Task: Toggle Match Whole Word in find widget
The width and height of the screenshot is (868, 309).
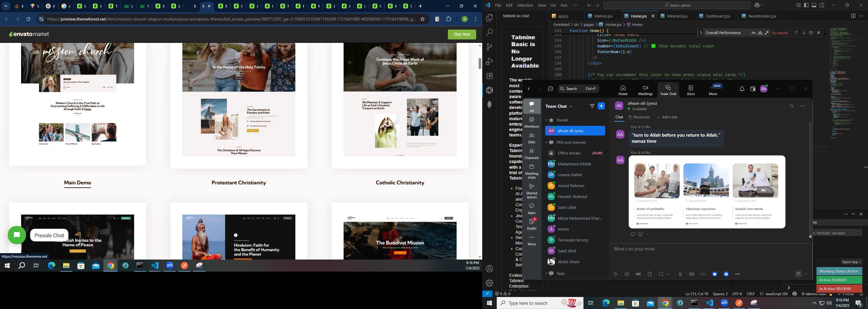Action: 760,33
